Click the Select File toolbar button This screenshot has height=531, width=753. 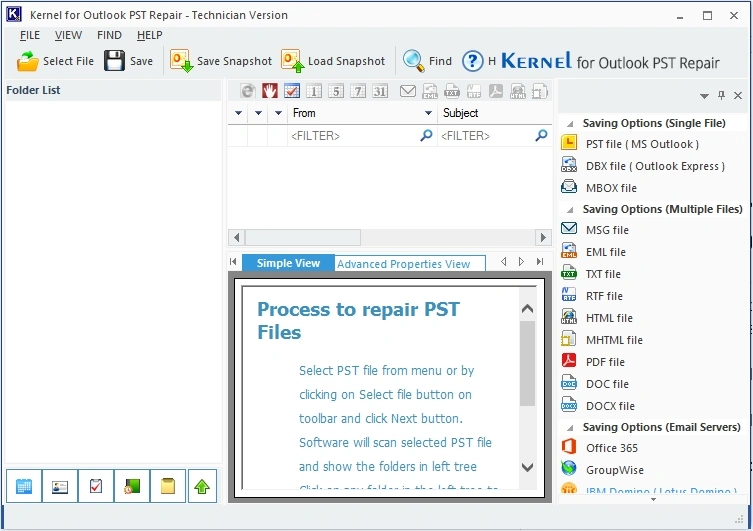pyautogui.click(x=55, y=61)
